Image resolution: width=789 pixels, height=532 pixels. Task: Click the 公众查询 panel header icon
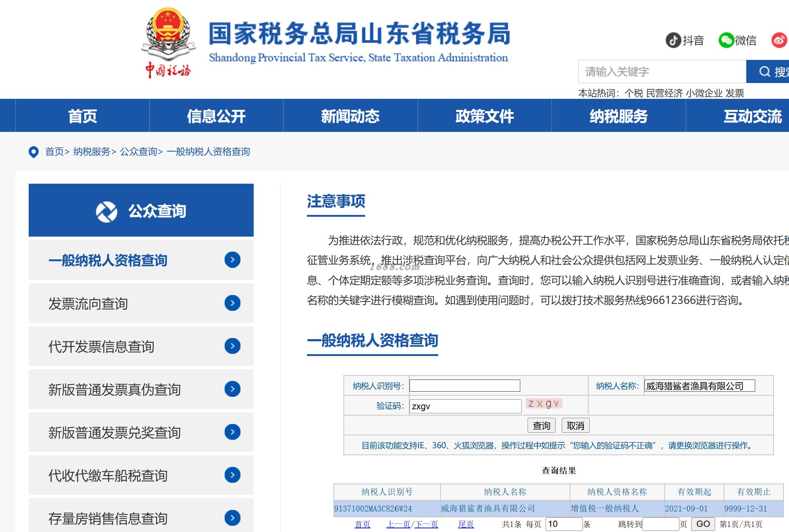pos(107,212)
